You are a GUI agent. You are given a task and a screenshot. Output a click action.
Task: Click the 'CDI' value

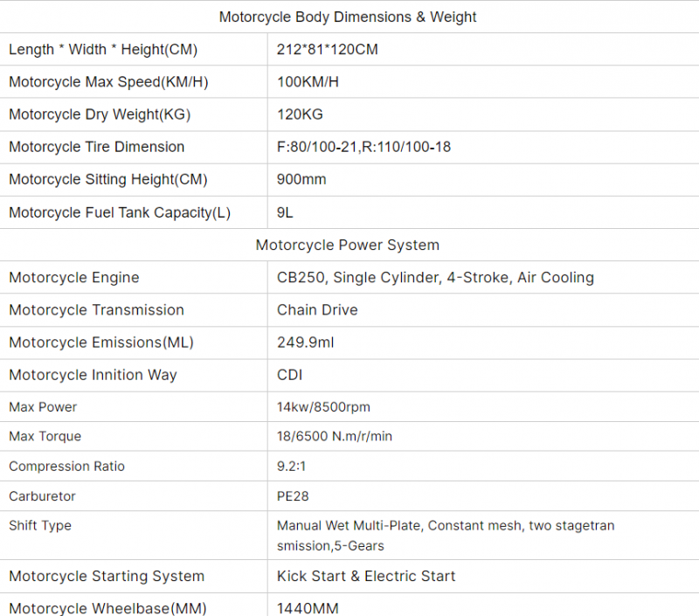pyautogui.click(x=289, y=376)
